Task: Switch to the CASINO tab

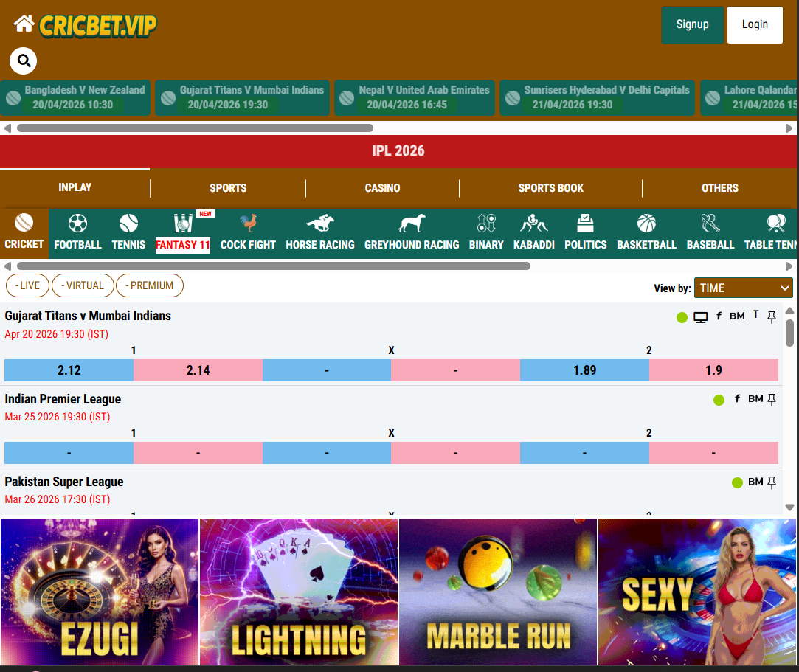Action: point(382,188)
